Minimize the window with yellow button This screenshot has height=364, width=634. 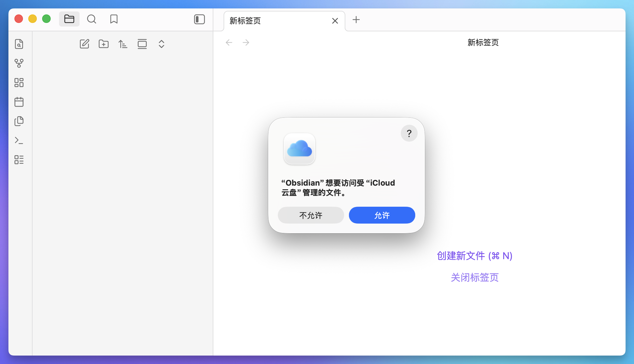33,19
